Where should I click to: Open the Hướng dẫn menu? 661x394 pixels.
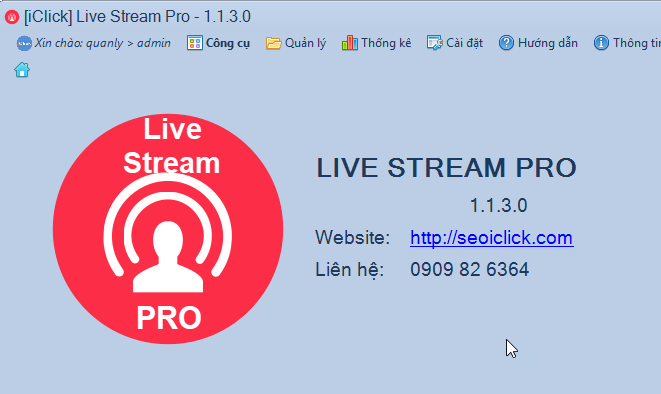(538, 43)
